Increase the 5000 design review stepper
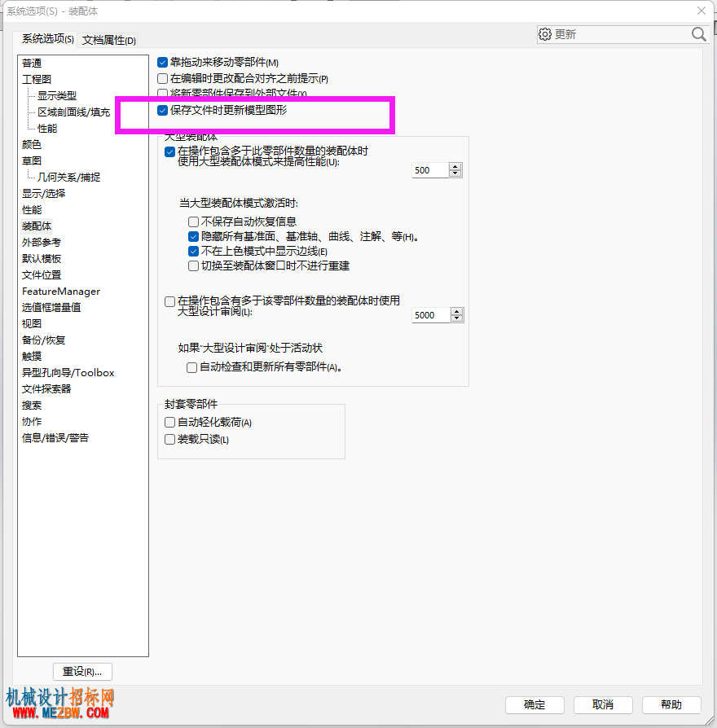Image resolution: width=717 pixels, height=728 pixels. pos(456,312)
